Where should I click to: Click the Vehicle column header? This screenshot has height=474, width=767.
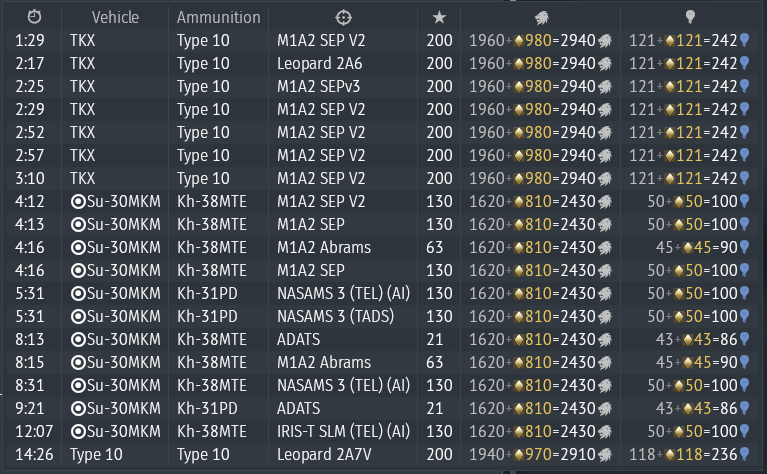pyautogui.click(x=115, y=18)
